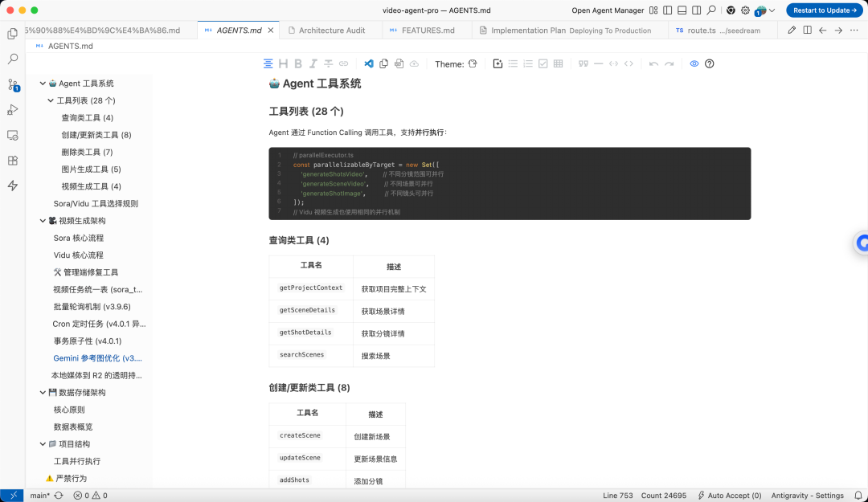Insert a numbered list
Image resolution: width=868 pixels, height=502 pixels.
click(529, 63)
